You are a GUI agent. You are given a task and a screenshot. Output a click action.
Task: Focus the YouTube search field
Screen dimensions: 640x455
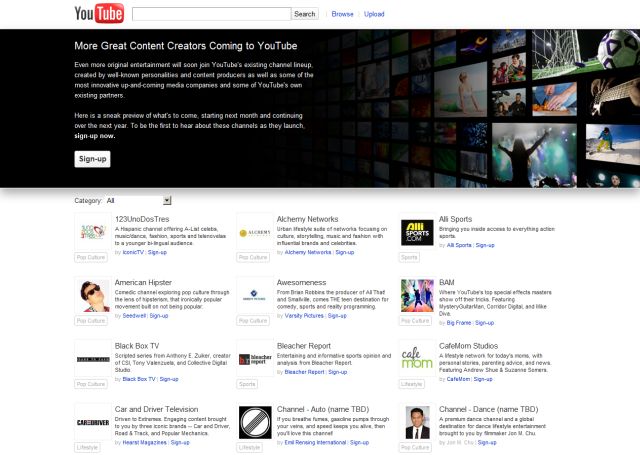coord(211,14)
